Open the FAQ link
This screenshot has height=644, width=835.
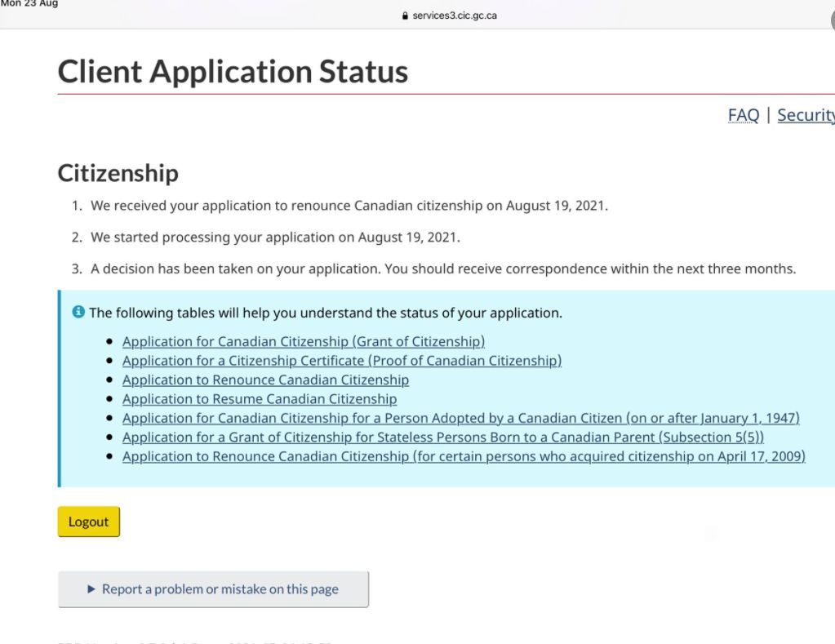click(x=744, y=115)
